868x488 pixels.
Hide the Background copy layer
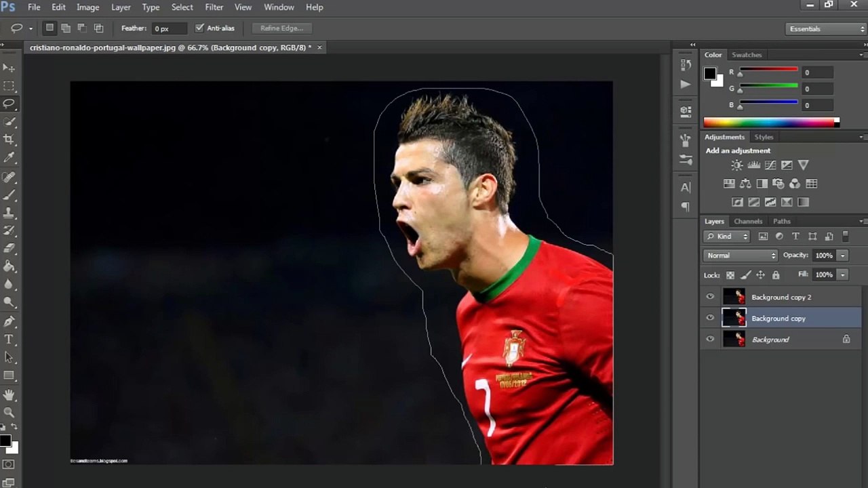(710, 318)
